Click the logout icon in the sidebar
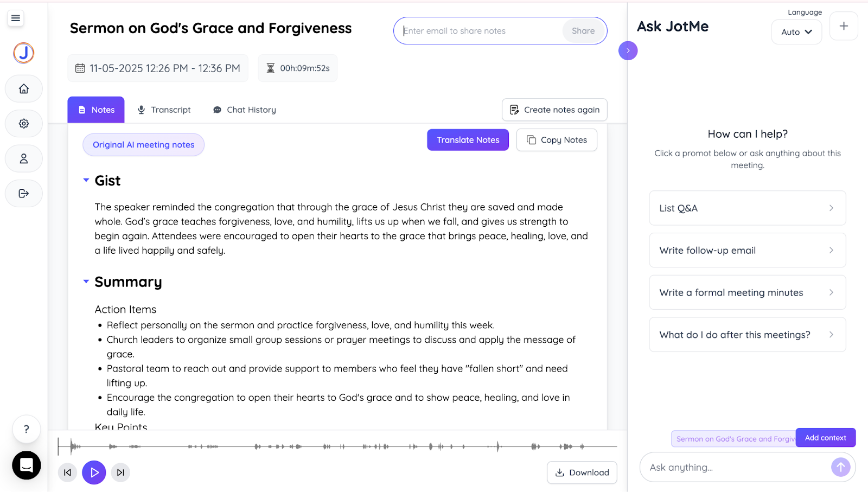Screen dimensions: 868x492 (x=23, y=193)
